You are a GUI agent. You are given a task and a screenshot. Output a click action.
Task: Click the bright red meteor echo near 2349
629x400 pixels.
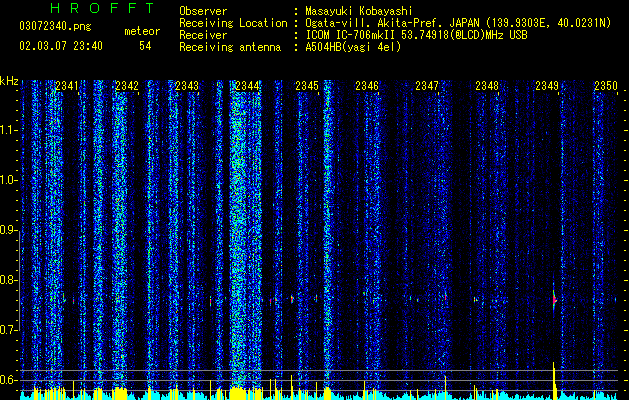(554, 299)
